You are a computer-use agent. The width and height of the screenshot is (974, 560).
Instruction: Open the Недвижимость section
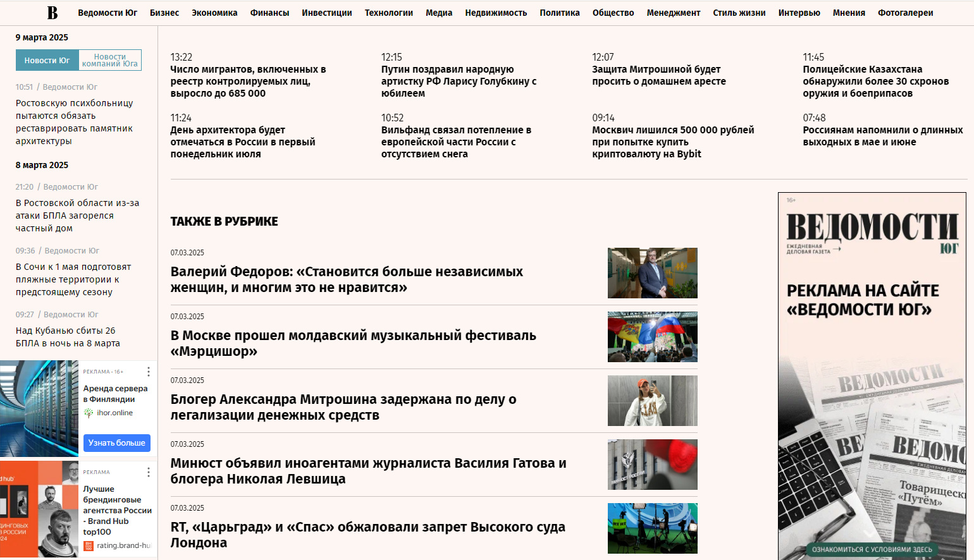coord(496,13)
